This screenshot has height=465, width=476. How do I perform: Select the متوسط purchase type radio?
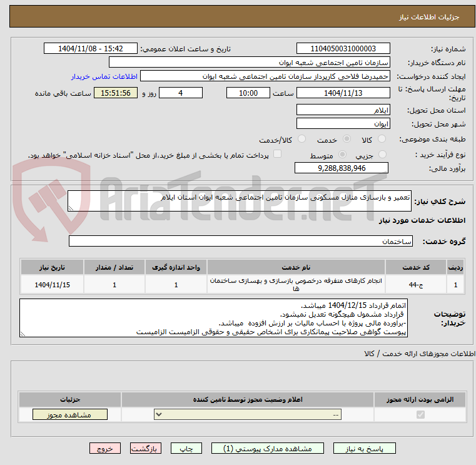tap(342, 155)
